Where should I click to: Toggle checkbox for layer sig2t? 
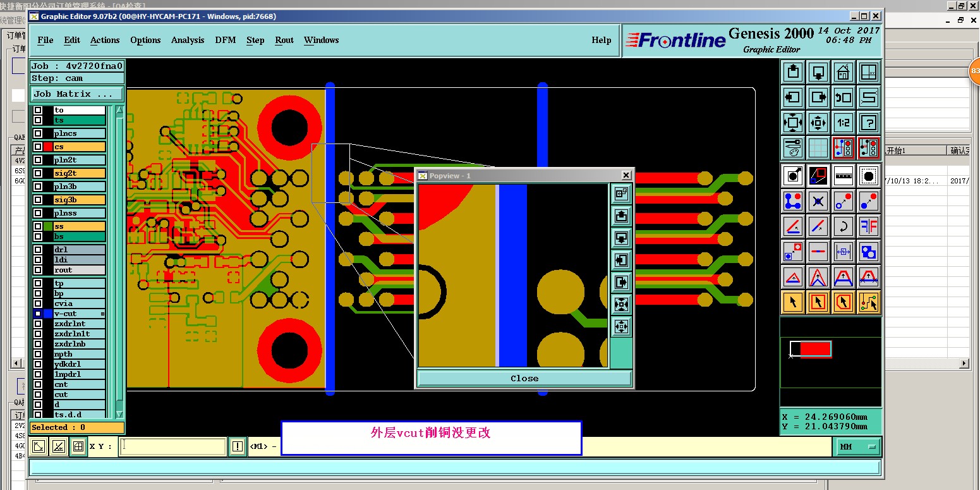click(x=38, y=173)
